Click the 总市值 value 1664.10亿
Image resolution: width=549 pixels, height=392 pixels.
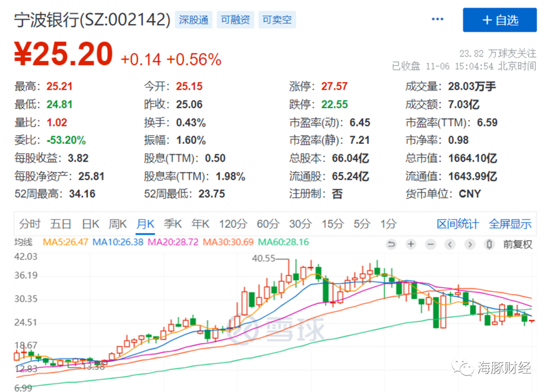[x=473, y=158]
